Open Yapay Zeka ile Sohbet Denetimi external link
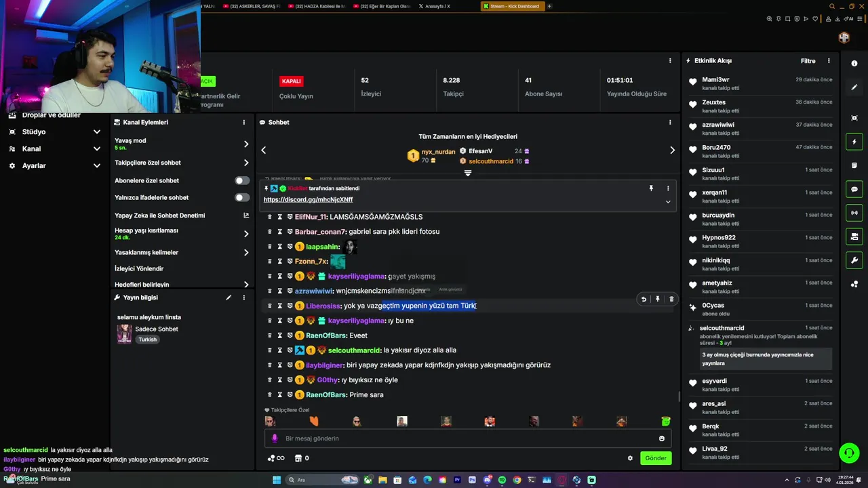Viewport: 868px width, 488px height. (x=246, y=216)
